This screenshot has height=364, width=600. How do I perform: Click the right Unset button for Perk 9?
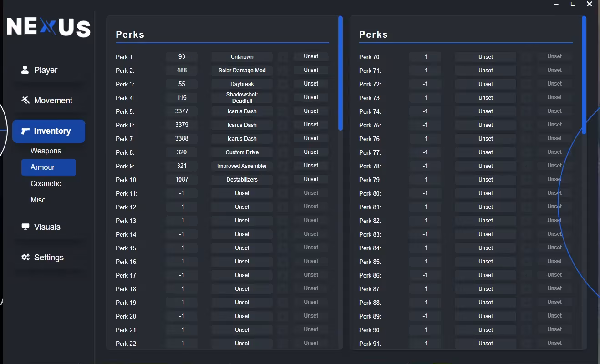[x=311, y=166]
